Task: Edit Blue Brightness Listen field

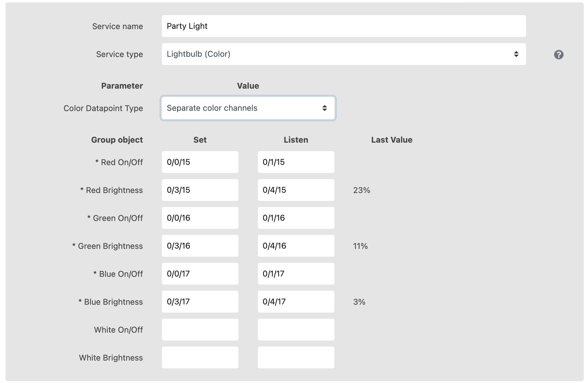Action: click(296, 302)
